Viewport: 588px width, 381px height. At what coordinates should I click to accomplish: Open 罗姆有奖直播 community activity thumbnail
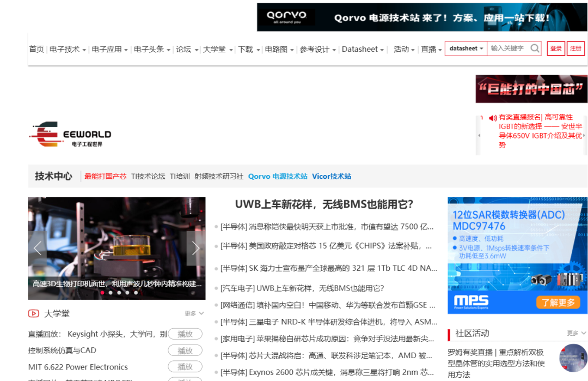pyautogui.click(x=573, y=358)
